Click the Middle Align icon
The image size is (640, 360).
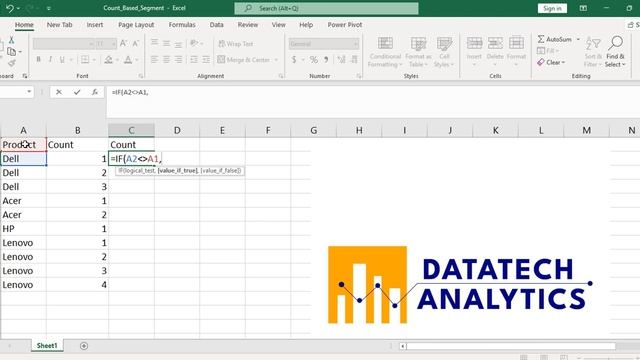coord(167,43)
